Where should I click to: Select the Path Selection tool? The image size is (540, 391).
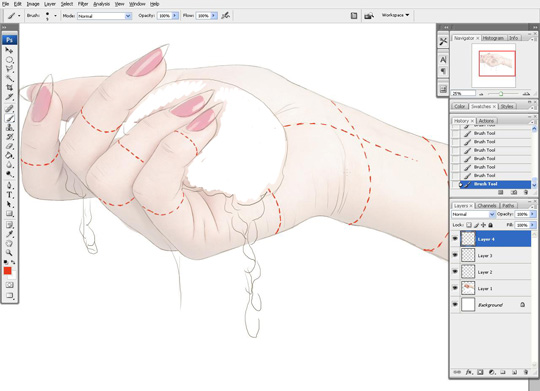click(x=9, y=204)
